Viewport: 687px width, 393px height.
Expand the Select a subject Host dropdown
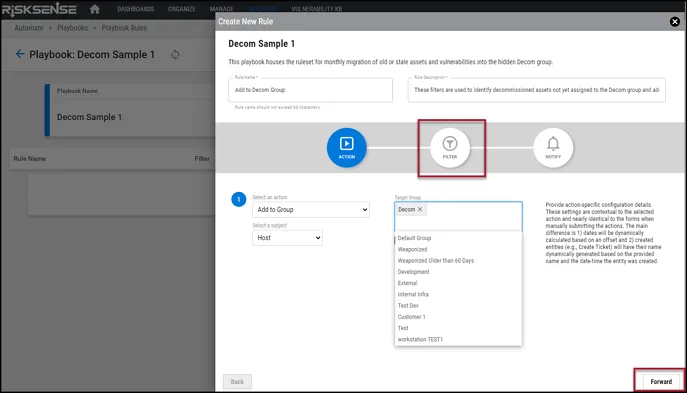tap(287, 237)
